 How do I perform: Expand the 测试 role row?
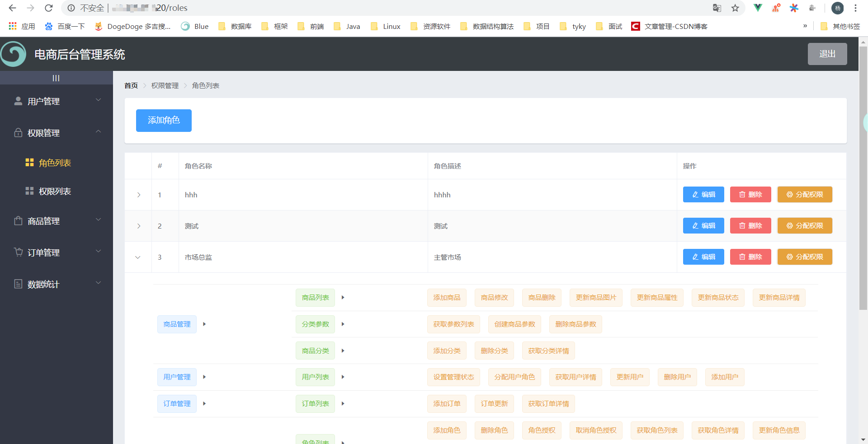click(x=138, y=226)
